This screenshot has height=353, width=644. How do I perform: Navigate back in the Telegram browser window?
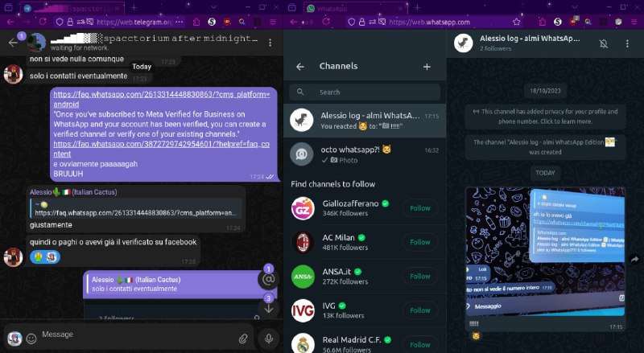click(10, 22)
